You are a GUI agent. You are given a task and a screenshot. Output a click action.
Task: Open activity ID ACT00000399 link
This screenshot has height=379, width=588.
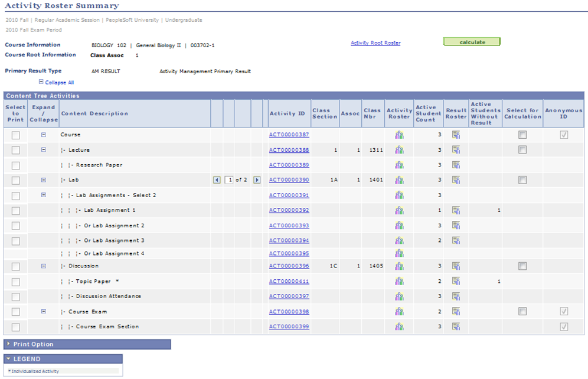coord(289,326)
